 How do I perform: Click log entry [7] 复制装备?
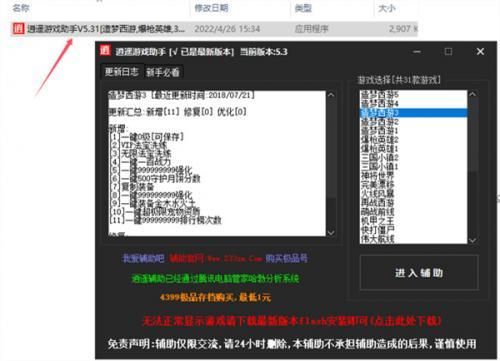[132, 187]
